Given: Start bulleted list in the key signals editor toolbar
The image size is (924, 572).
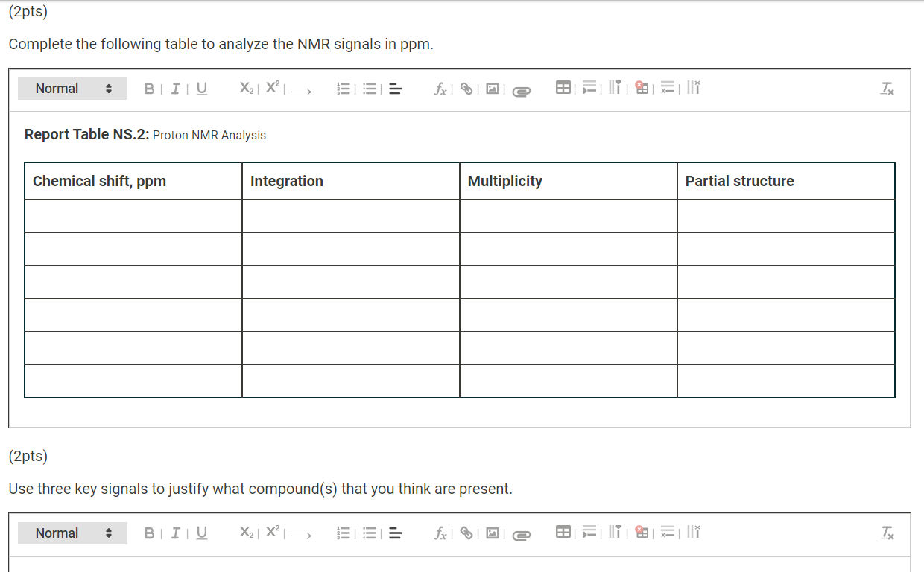Looking at the screenshot, I should [x=370, y=534].
